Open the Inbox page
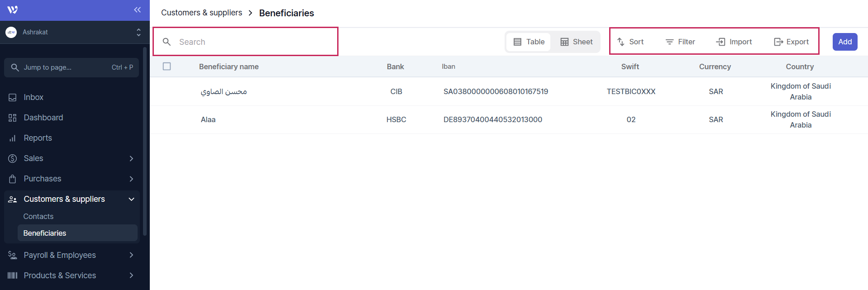Image resolution: width=868 pixels, height=290 pixels. click(x=33, y=97)
